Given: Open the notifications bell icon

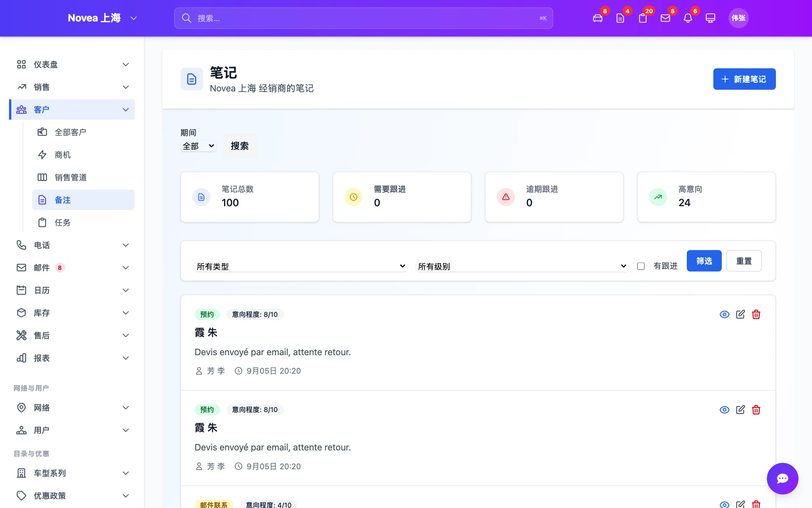Looking at the screenshot, I should [x=688, y=18].
